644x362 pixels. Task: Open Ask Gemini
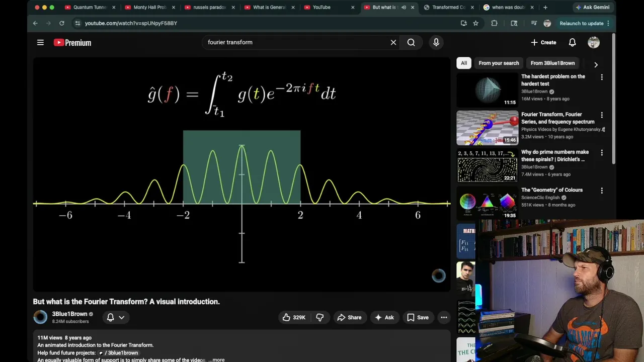click(593, 8)
